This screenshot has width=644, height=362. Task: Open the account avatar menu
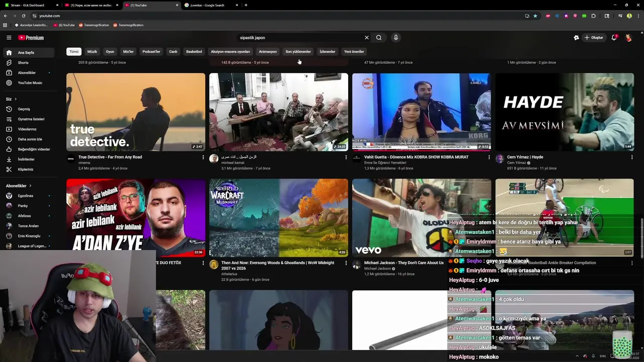tap(628, 38)
